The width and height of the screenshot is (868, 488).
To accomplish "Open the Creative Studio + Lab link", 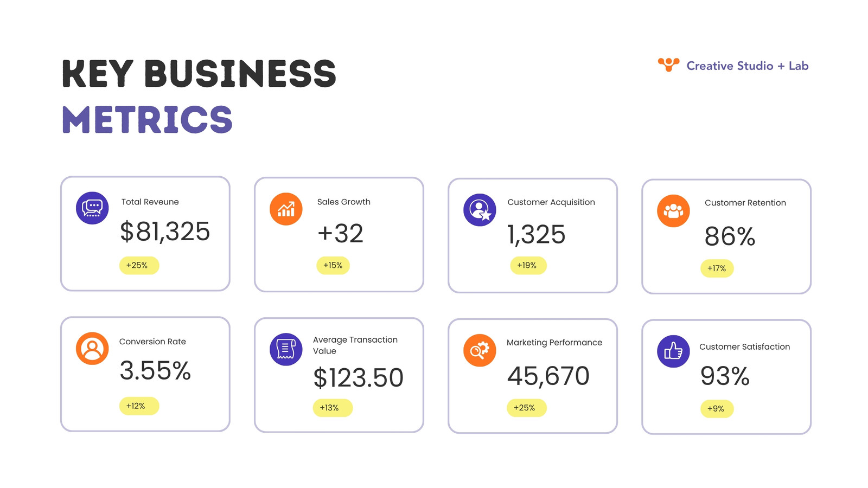I will (x=748, y=66).
